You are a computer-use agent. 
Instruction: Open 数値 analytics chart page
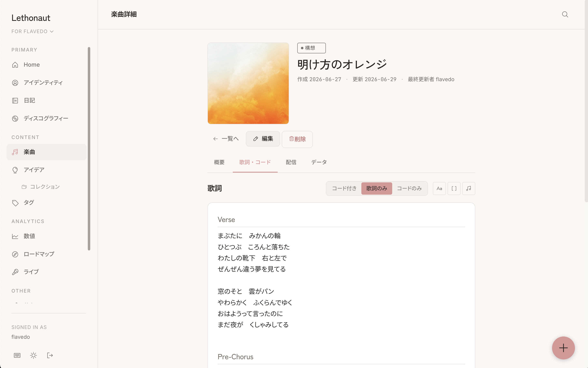46,236
